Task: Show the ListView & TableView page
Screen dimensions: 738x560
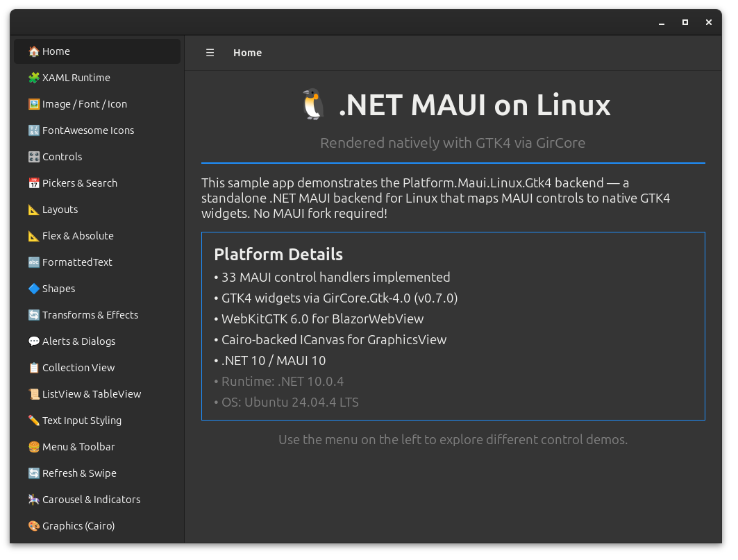Action: pyautogui.click(x=92, y=394)
